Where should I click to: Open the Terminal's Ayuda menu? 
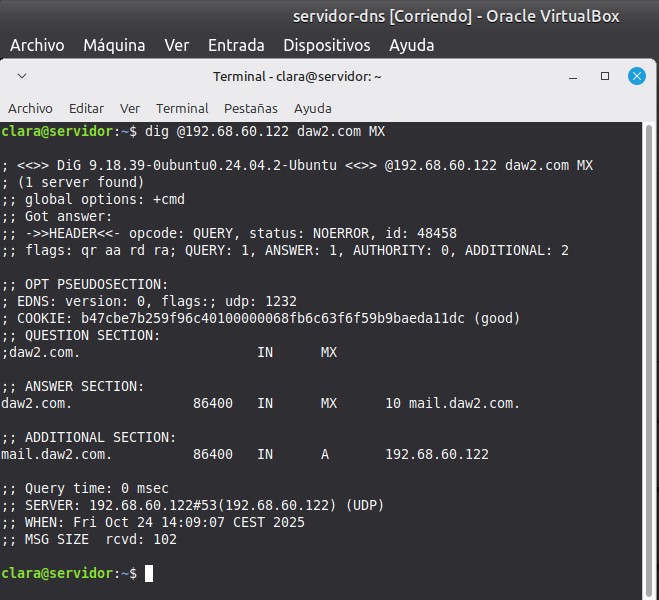312,108
